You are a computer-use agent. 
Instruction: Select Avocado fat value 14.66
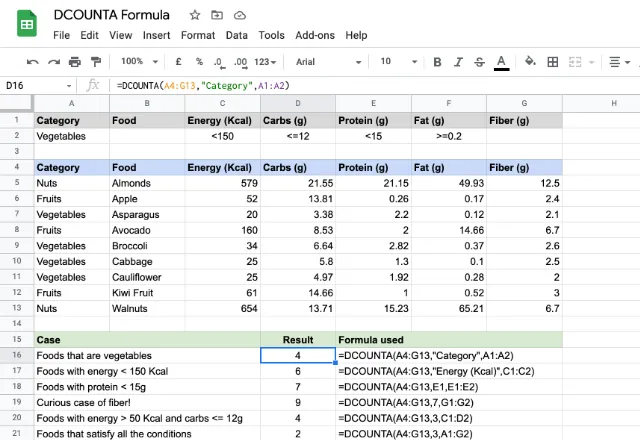pyautogui.click(x=449, y=230)
